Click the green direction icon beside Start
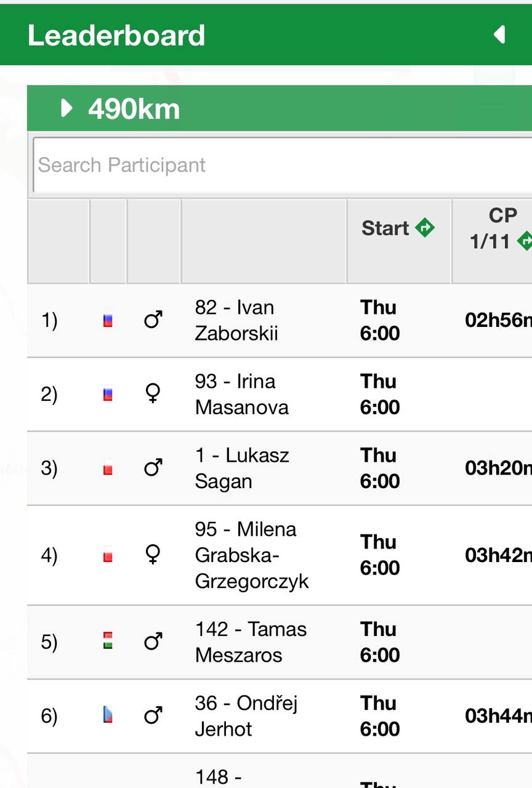This screenshot has width=532, height=788. coord(425,228)
